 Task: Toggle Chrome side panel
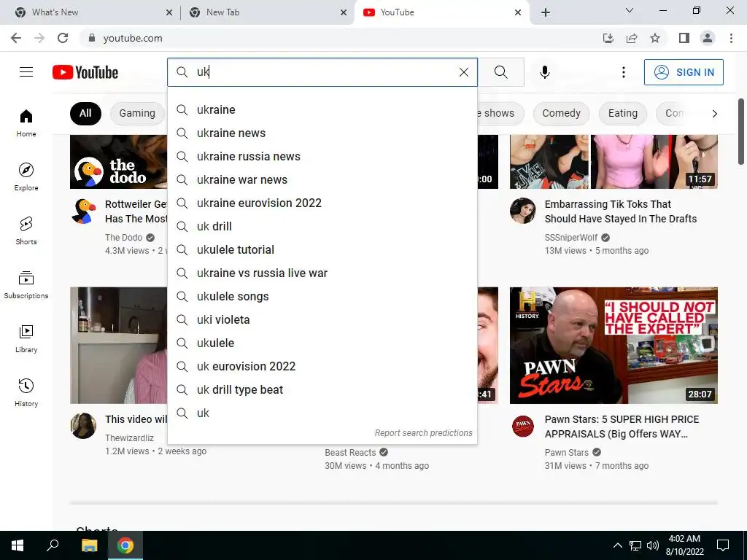click(684, 38)
